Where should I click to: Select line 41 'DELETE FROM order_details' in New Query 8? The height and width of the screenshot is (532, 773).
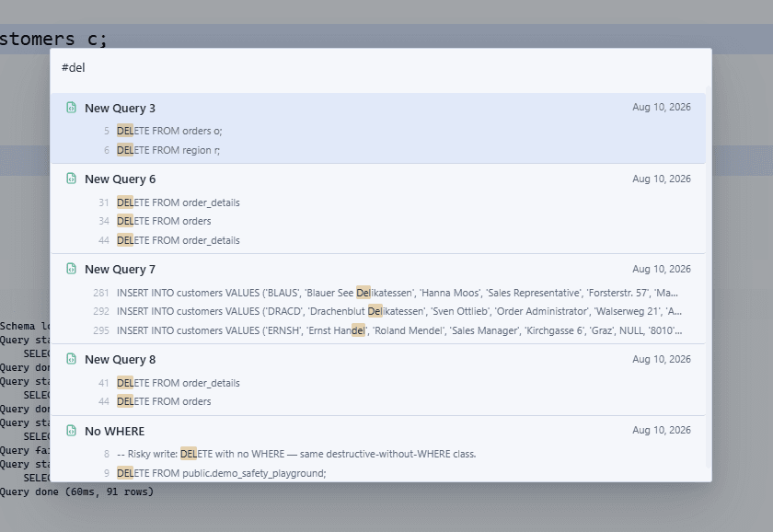pos(178,383)
